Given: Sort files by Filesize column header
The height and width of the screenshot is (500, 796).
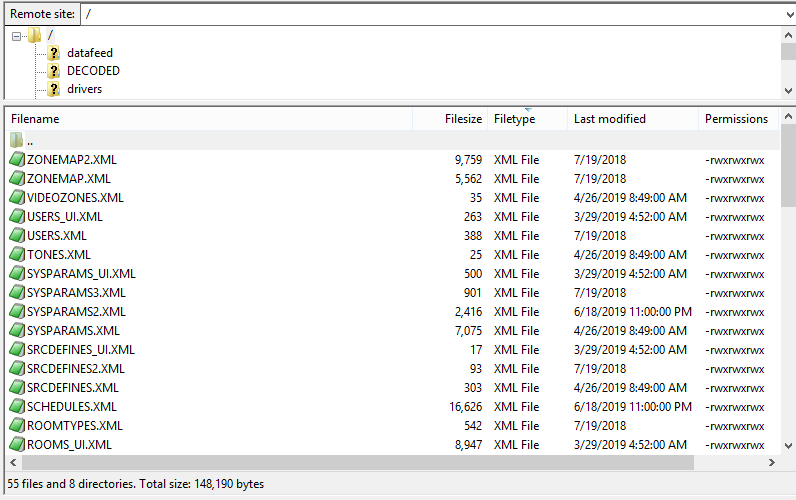Looking at the screenshot, I should click(x=463, y=119).
